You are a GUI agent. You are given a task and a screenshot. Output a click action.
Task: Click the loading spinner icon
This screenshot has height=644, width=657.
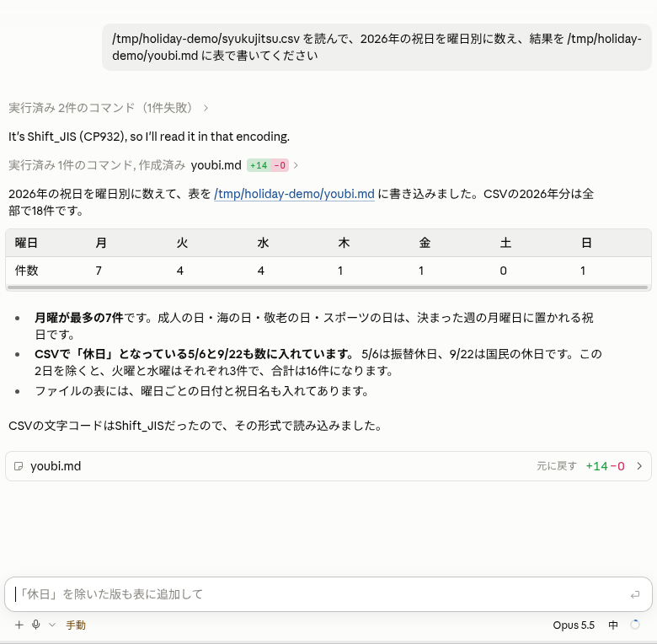click(x=635, y=625)
